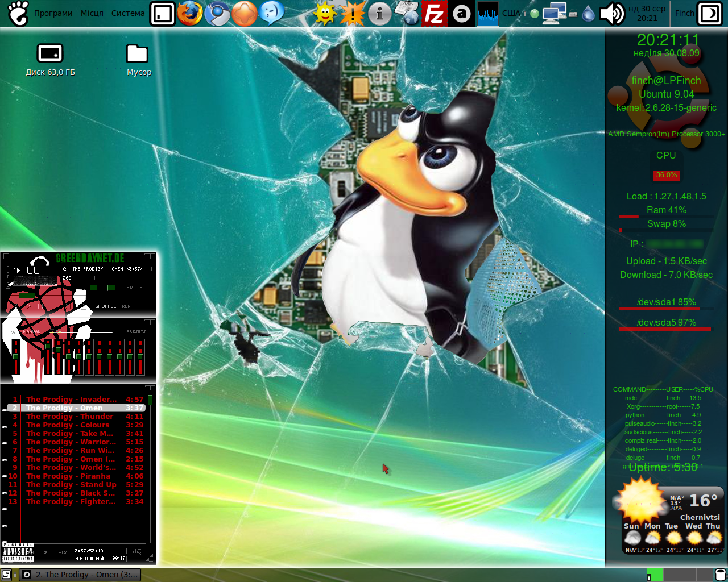Click the player's scrolling song title display
This screenshot has width=728, height=582.
click(107, 269)
